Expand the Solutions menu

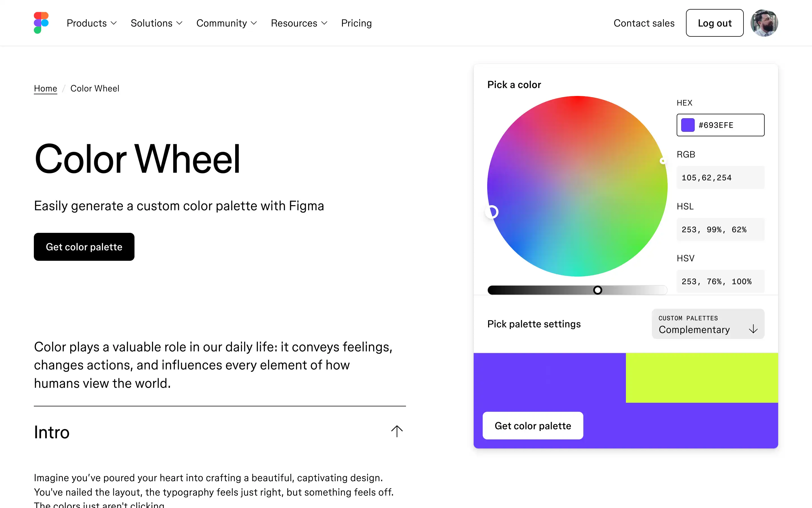156,23
